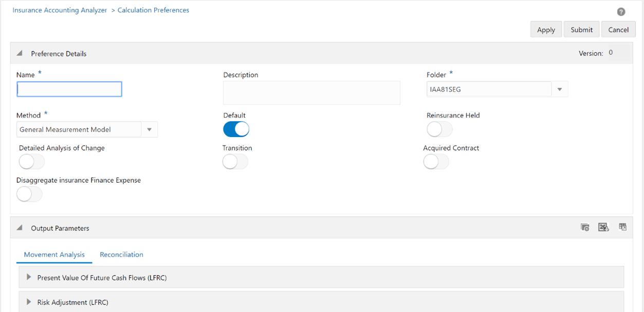The width and height of the screenshot is (644, 312).
Task: Enable the Acquired Contract toggle
Action: pyautogui.click(x=436, y=161)
